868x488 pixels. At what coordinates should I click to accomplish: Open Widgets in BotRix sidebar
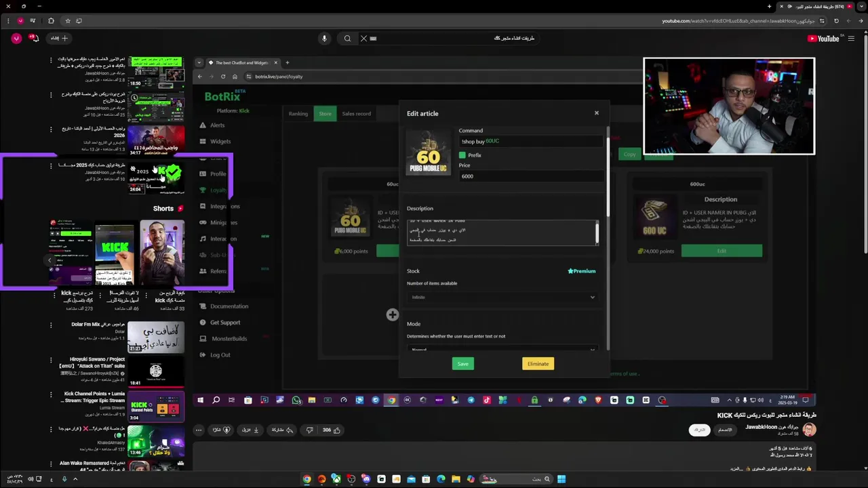coord(215,142)
